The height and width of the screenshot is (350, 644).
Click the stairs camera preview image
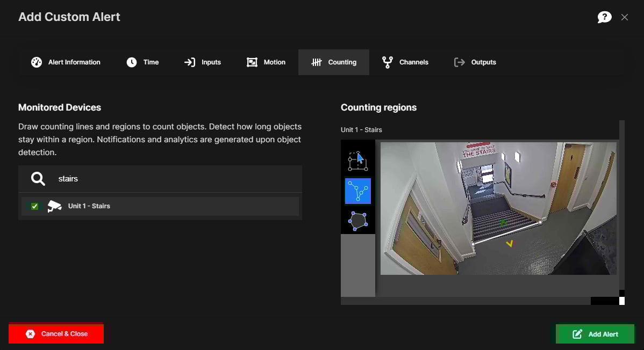click(498, 208)
